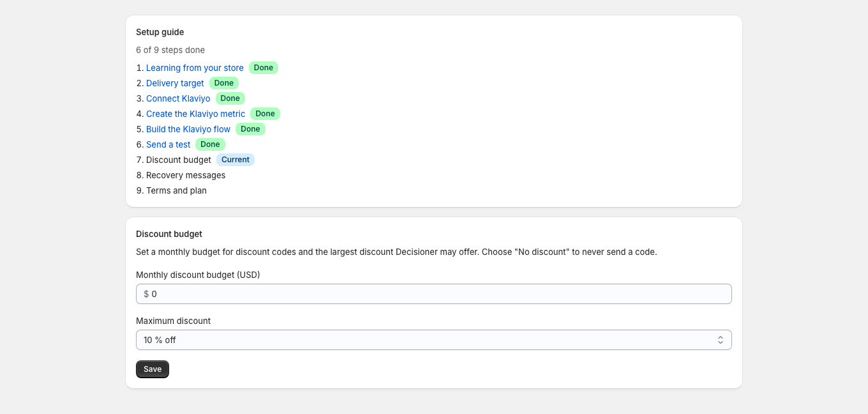Open the Build the Klaviyo flow link

pyautogui.click(x=188, y=129)
